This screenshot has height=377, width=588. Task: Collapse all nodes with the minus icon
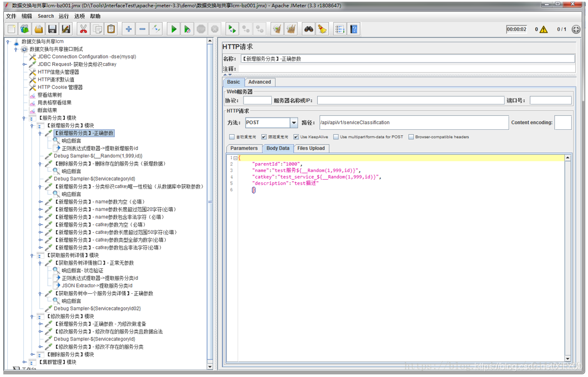[x=143, y=29]
